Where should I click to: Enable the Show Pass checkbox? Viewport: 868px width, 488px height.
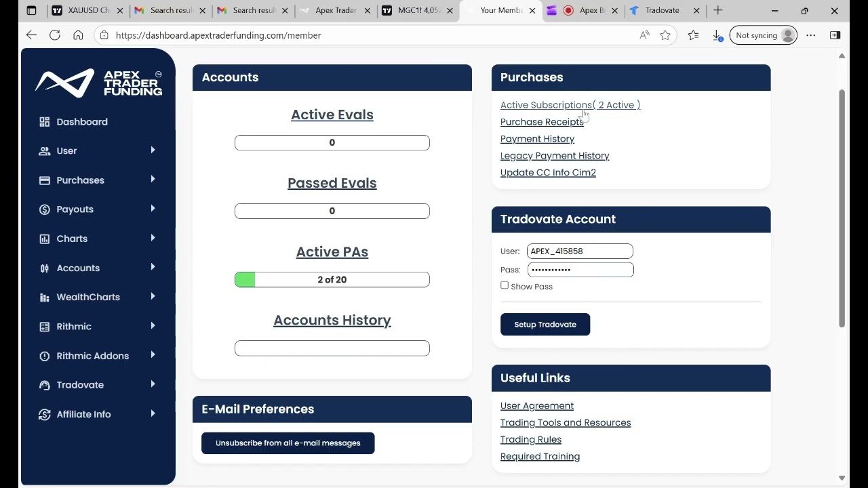click(505, 285)
